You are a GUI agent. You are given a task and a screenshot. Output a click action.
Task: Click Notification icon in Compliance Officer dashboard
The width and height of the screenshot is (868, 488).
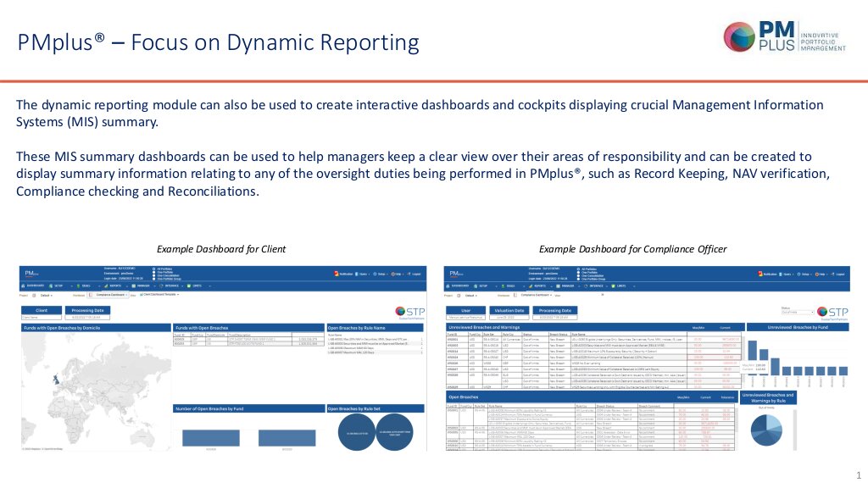coord(760,274)
